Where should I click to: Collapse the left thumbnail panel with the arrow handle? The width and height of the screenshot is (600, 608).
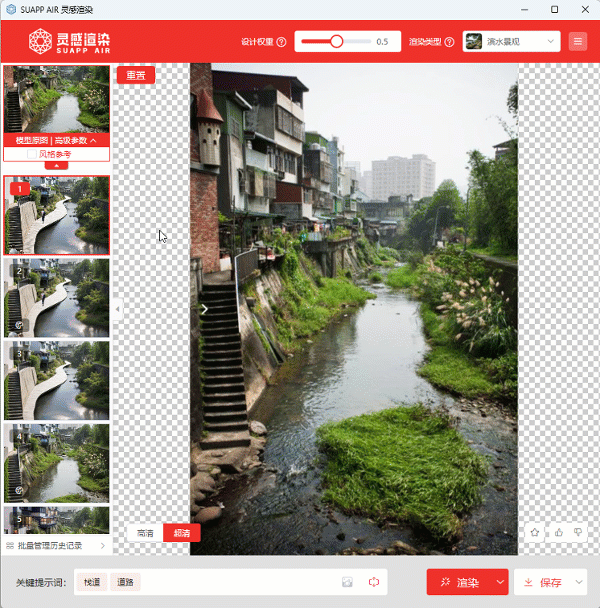[117, 310]
